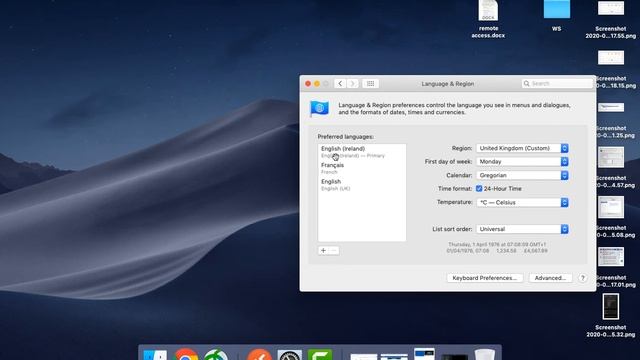This screenshot has height=360, width=640.
Task: Click the Search field in the toolbar
Action: pos(557,84)
